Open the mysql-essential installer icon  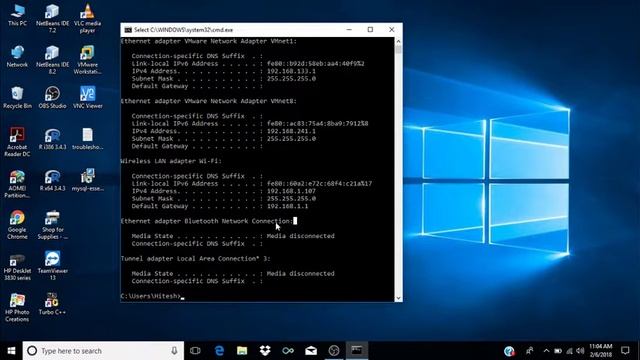87,180
